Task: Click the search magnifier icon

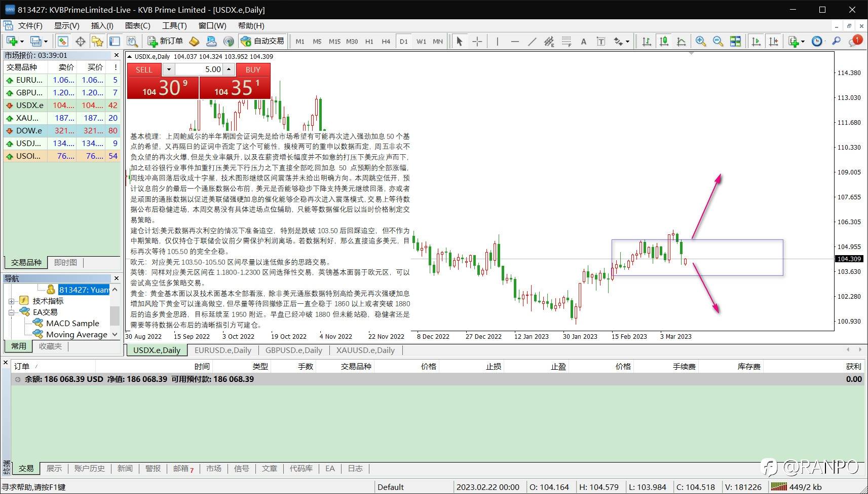Action: click(x=836, y=41)
